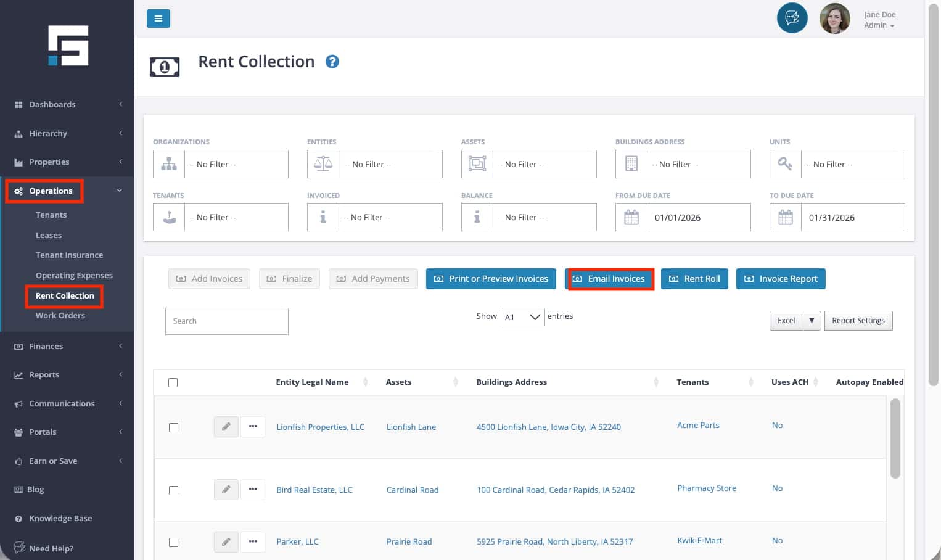The width and height of the screenshot is (941, 560).
Task: Click the Search input field
Action: [x=226, y=321]
